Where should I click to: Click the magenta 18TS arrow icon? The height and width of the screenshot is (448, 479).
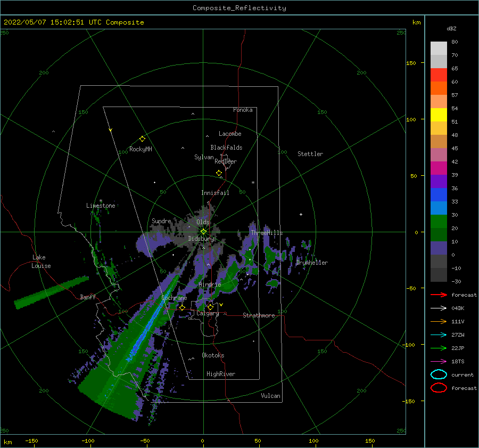coord(439,362)
